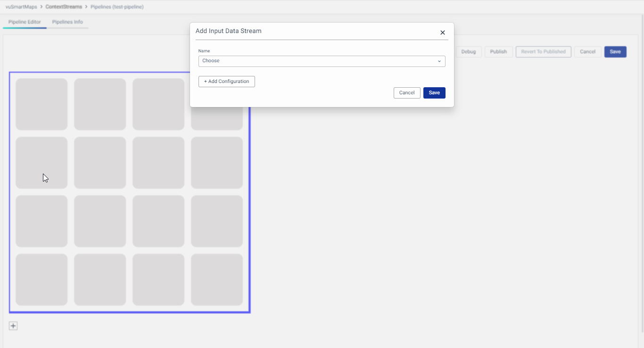This screenshot has width=644, height=348.
Task: Click the + Add Configuration button
Action: [x=226, y=82]
